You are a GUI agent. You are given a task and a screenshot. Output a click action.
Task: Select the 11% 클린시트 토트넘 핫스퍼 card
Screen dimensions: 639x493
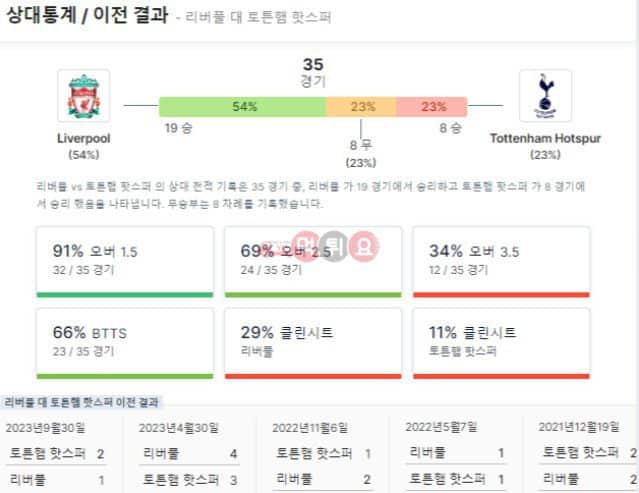pos(501,343)
